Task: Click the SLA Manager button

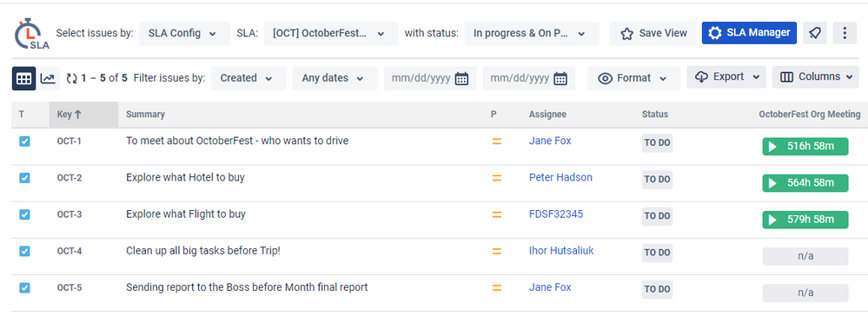Action: [x=749, y=33]
